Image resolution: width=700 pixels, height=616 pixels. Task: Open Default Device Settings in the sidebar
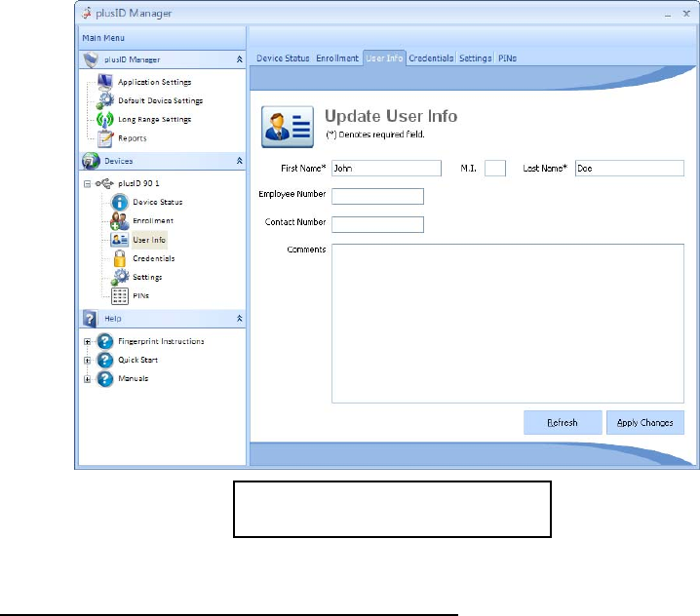point(160,101)
